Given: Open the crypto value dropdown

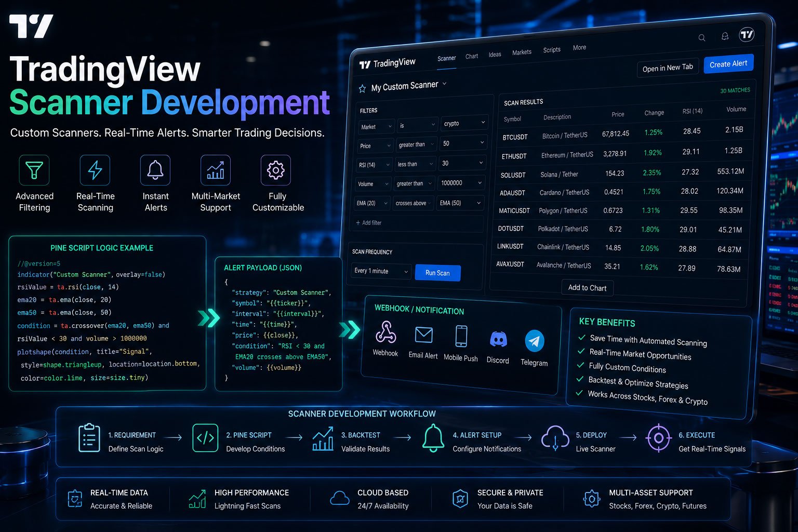Looking at the screenshot, I should pos(464,123).
